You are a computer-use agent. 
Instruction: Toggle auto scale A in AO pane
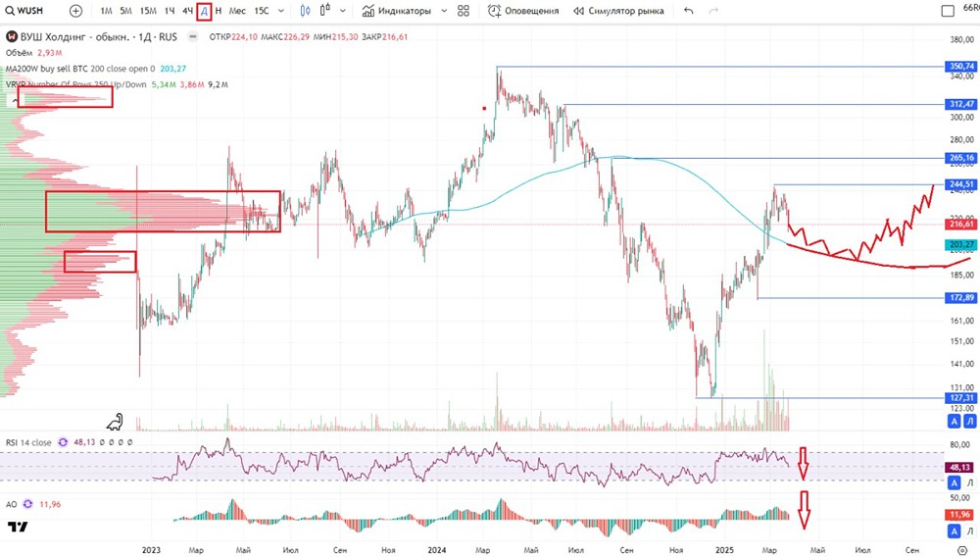[954, 532]
